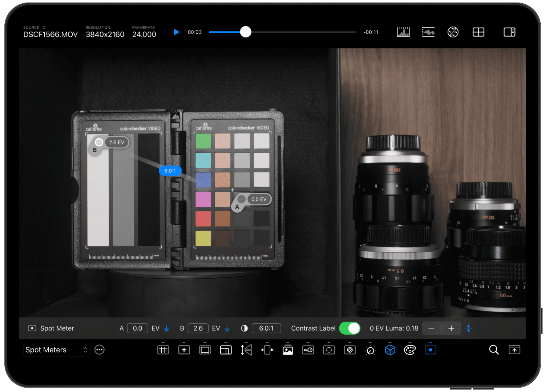Viewport: 545px width, 392px height.
Task: Show the waveform monitor
Action: pyautogui.click(x=428, y=32)
